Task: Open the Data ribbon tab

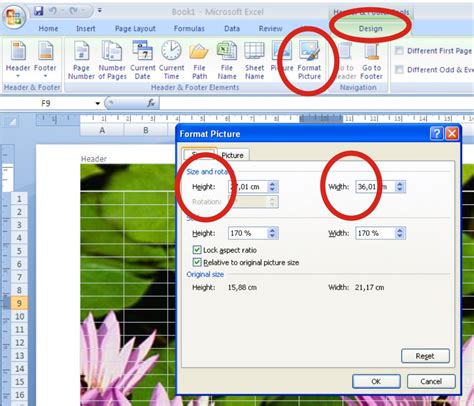Action: click(232, 29)
